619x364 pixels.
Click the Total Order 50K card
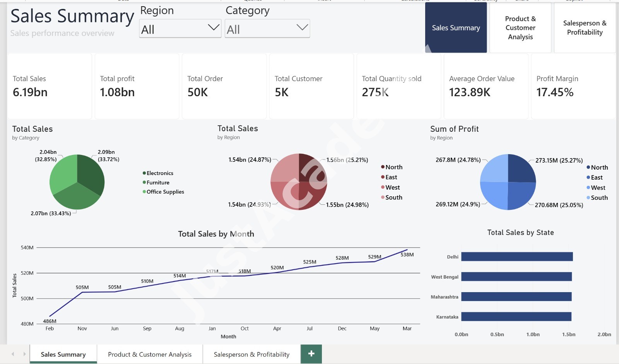tap(224, 86)
